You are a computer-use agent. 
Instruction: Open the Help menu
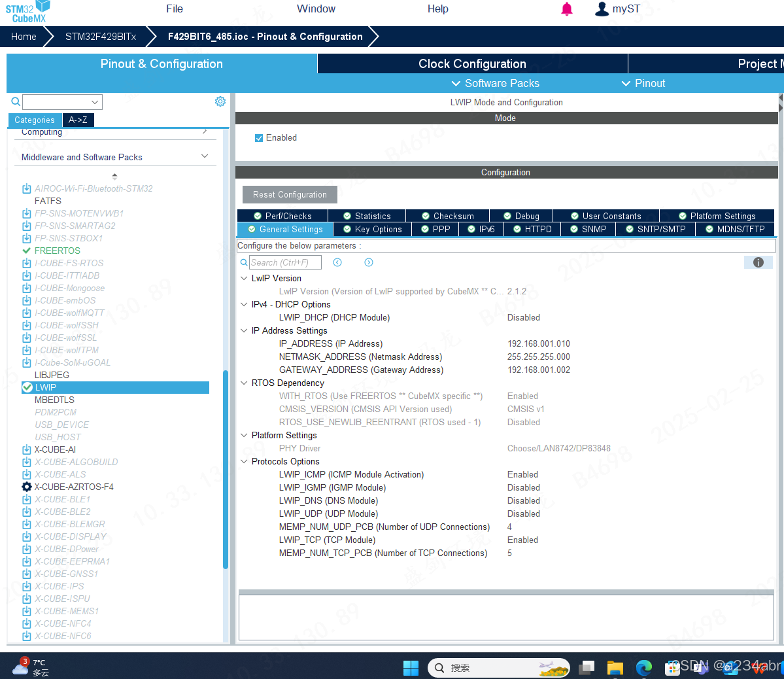(438, 9)
